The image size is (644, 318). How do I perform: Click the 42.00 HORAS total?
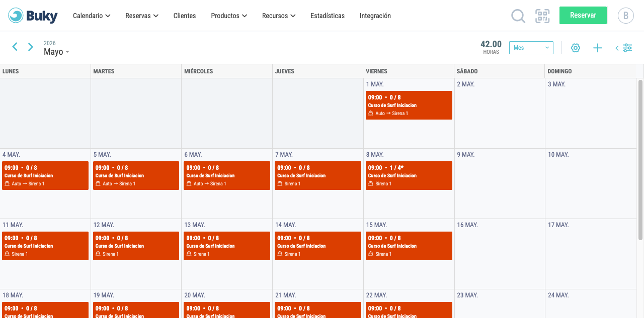click(491, 47)
